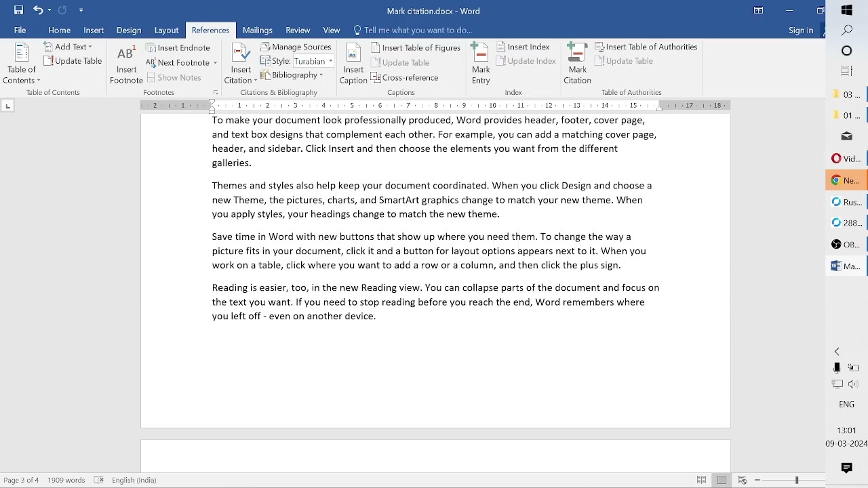
Task: Click the Undo icon in title bar
Action: pos(38,10)
